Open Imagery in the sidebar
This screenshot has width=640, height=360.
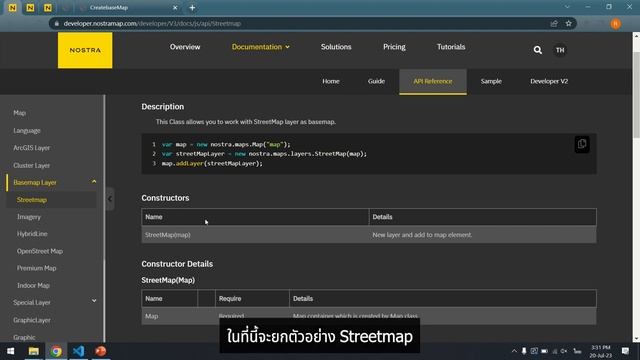29,217
